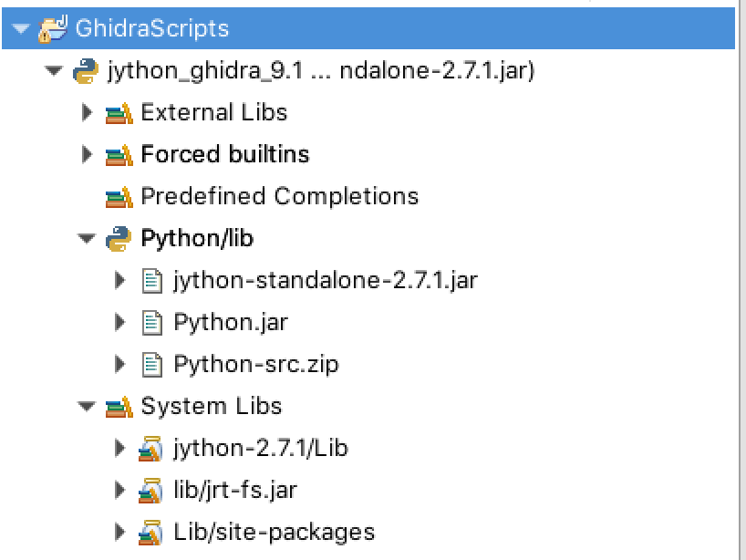Image resolution: width=746 pixels, height=560 pixels.
Task: Expand the Forced builtins node
Action: 86,154
